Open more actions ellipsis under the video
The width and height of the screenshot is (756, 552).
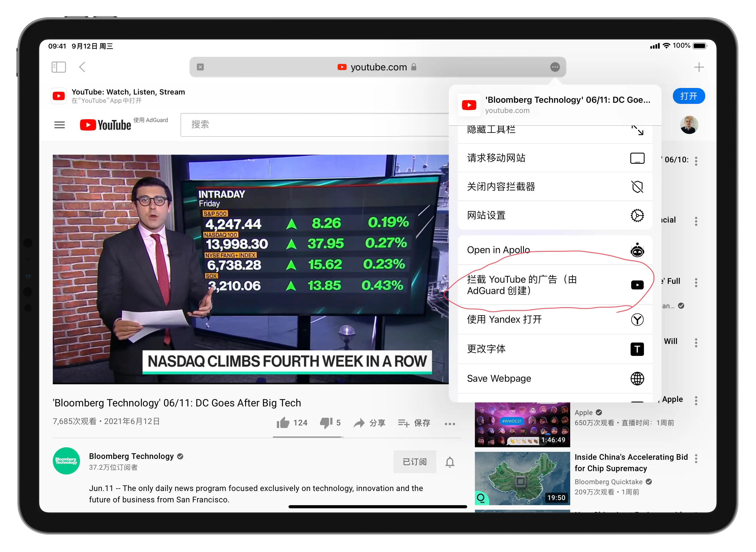point(449,424)
